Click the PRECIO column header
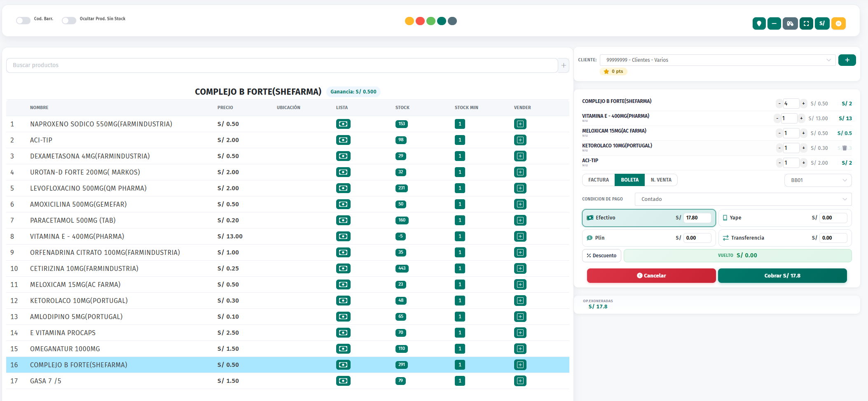Screen dimensions: 868x401 point(225,108)
